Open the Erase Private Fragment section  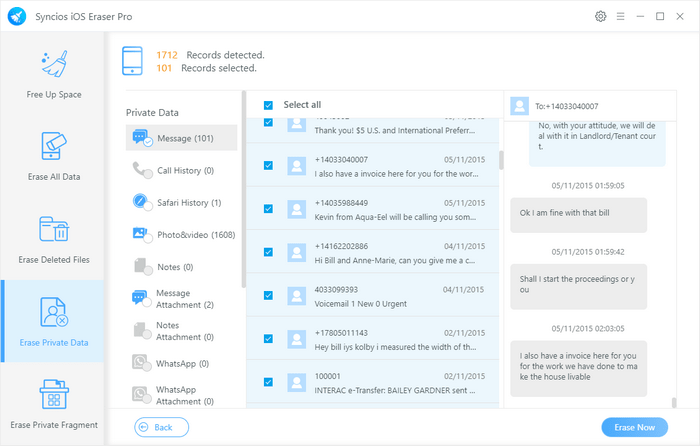coord(54,404)
